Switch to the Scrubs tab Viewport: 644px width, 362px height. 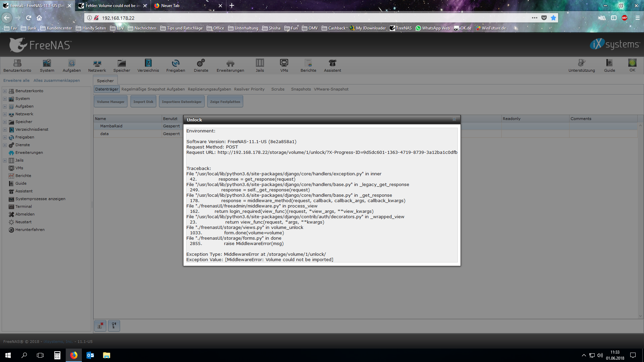click(x=278, y=89)
